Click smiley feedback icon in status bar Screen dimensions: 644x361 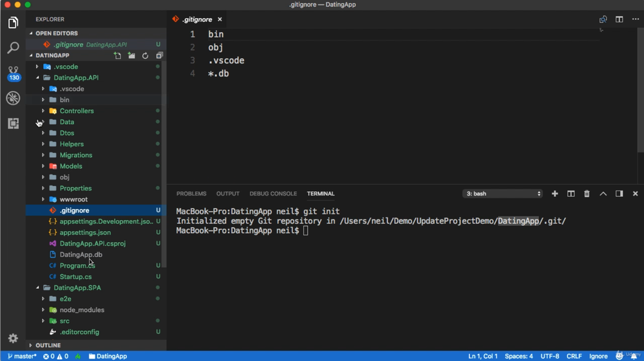pos(620,356)
